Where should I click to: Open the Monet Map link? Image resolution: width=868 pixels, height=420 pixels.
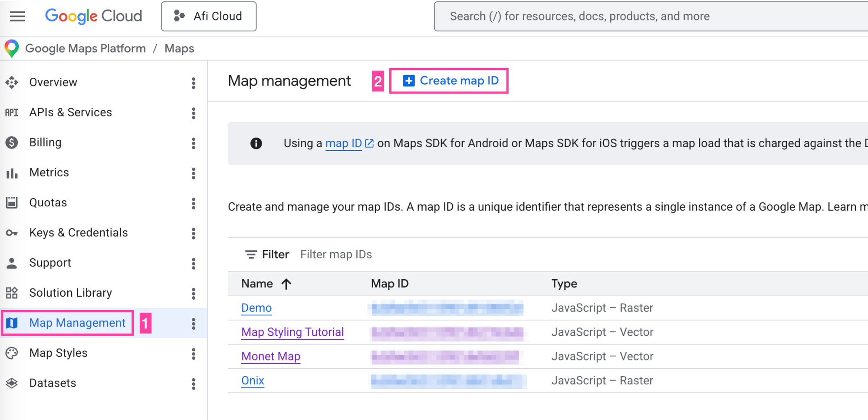coord(271,357)
